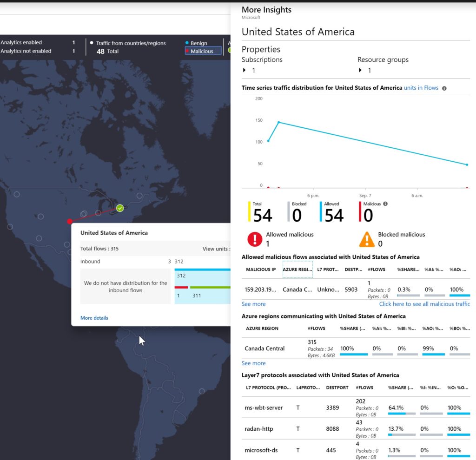Open More details in the country popup
The width and height of the screenshot is (476, 460).
(94, 318)
